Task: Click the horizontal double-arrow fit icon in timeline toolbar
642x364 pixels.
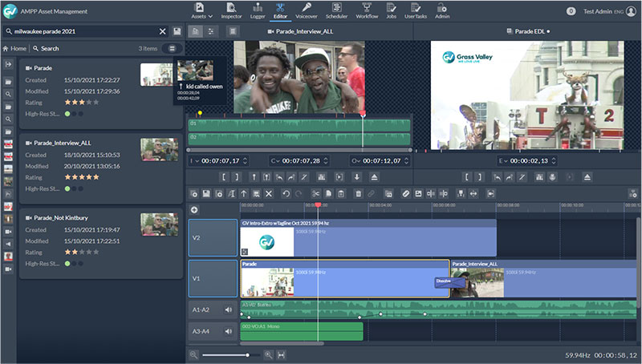Action: (473, 193)
